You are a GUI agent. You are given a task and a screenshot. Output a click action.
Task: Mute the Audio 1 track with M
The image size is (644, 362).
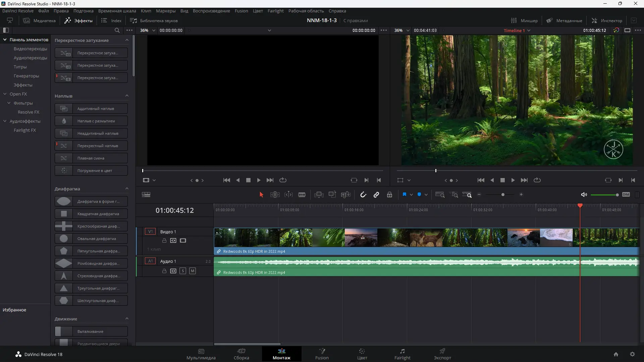(x=193, y=271)
